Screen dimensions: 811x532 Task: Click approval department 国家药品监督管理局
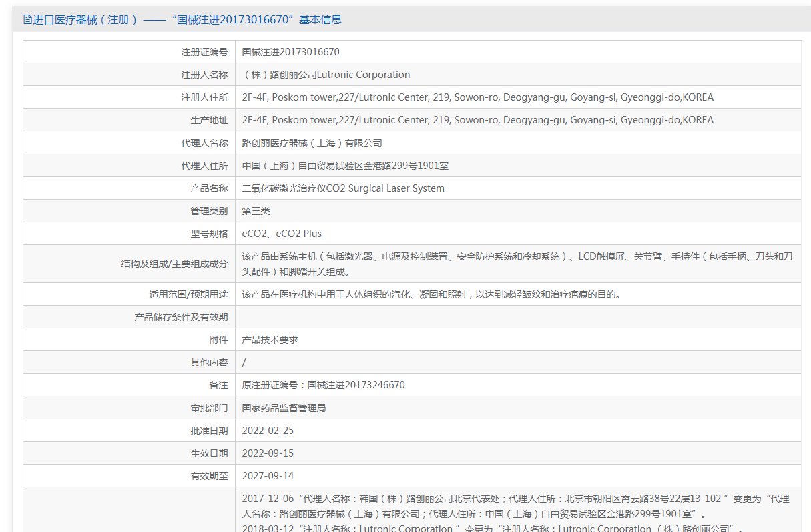284,408
